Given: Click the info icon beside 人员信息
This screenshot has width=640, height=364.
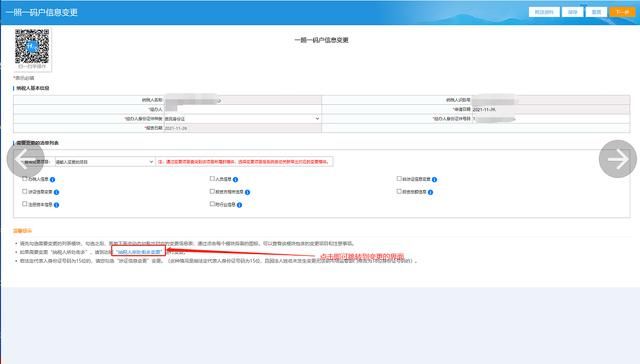Looking at the screenshot, I should pyautogui.click(x=236, y=180).
